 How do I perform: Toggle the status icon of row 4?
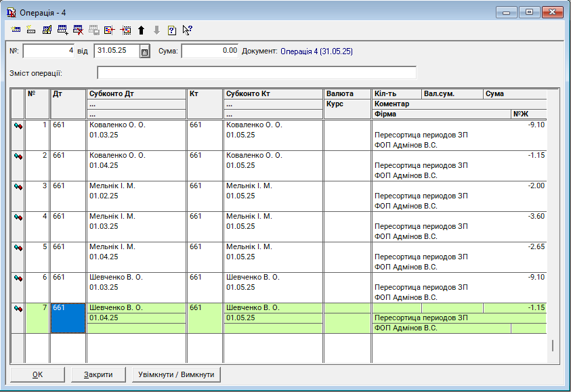18,217
